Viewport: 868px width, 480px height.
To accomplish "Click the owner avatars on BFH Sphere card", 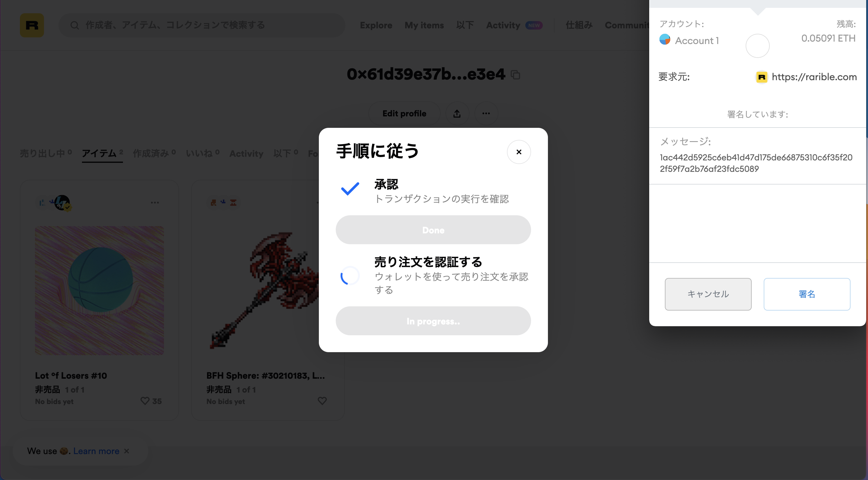I will point(223,203).
